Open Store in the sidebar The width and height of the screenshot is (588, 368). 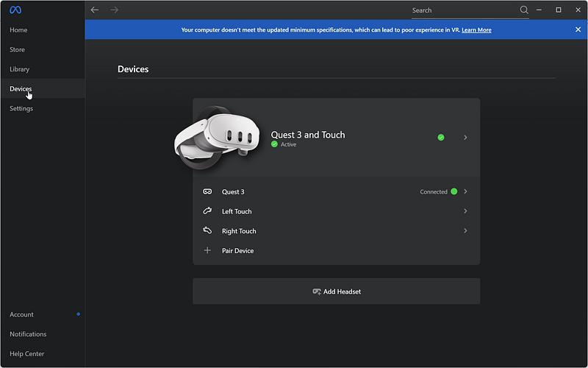coord(43,49)
